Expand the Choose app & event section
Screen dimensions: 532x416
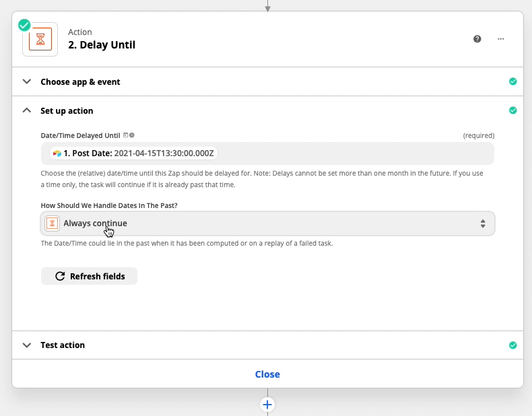[268, 81]
